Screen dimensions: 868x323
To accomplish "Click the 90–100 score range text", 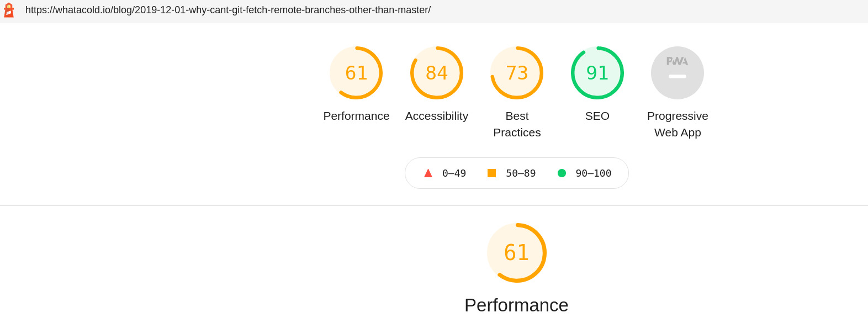I will [593, 173].
